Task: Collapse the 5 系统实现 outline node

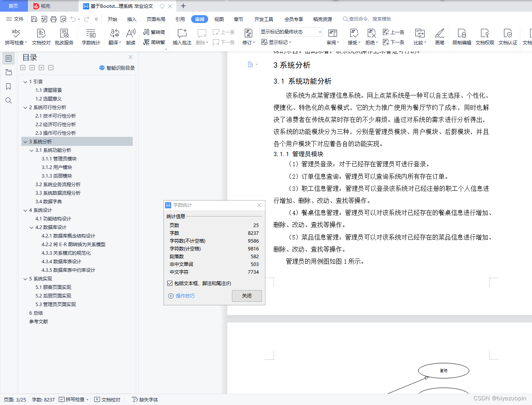Action: pyautogui.click(x=25, y=279)
